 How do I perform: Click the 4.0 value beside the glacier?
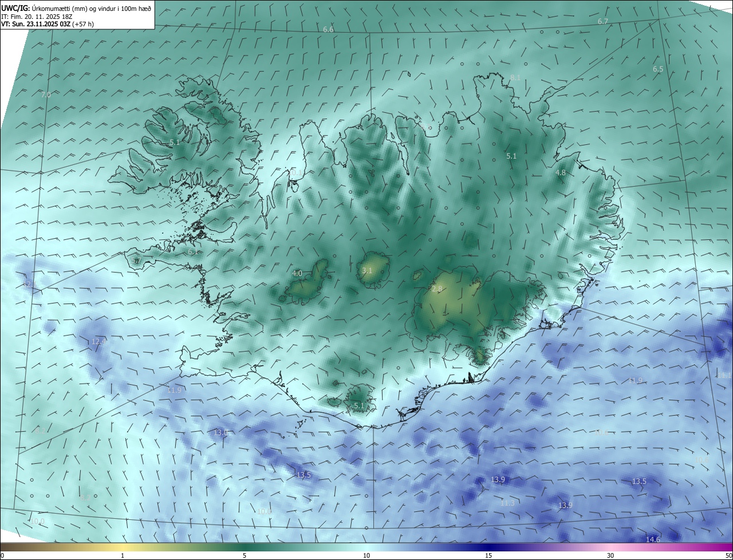point(297,274)
